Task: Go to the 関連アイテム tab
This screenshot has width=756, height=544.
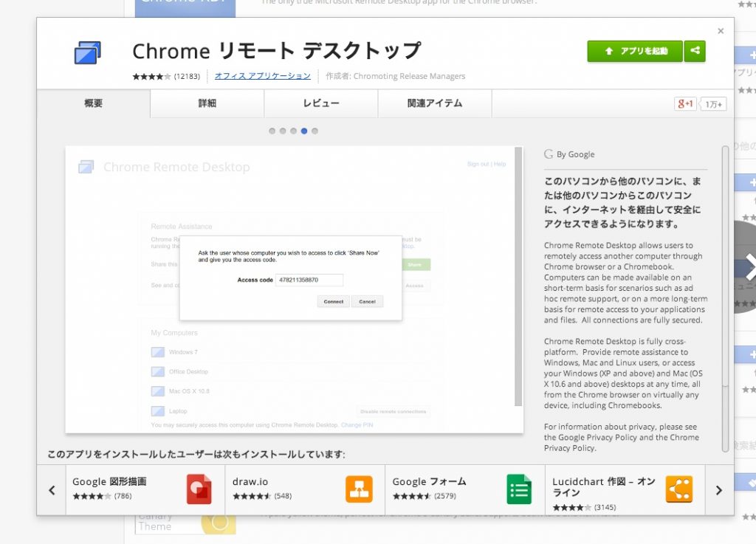Action: pyautogui.click(x=435, y=103)
